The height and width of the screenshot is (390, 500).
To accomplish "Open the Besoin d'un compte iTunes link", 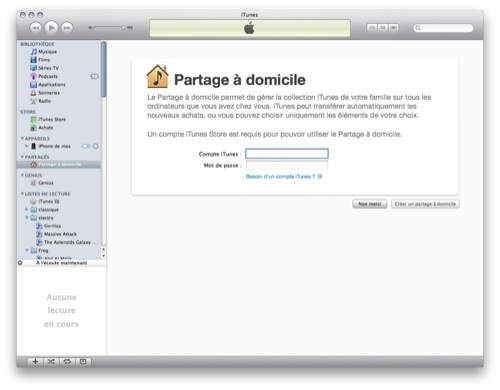I will (x=284, y=176).
